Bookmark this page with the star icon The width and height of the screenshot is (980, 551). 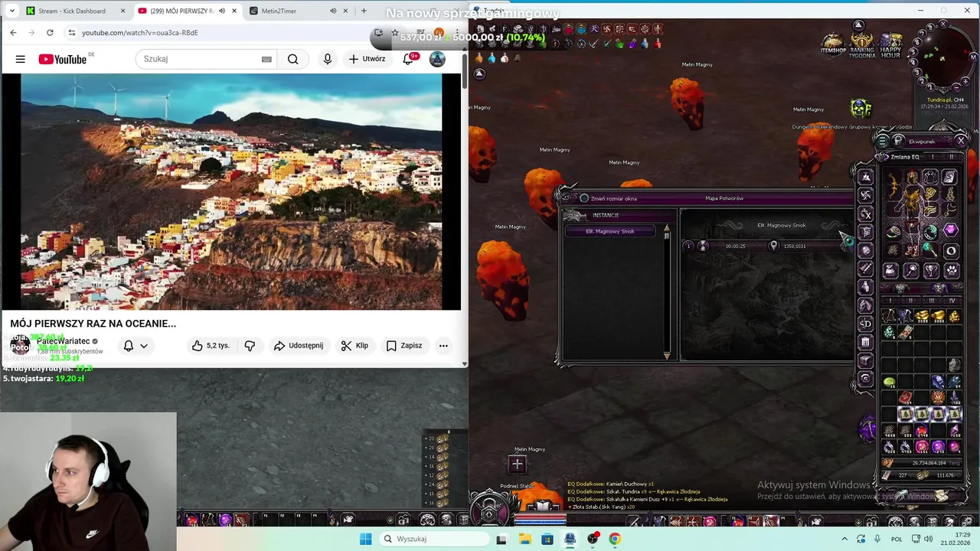(x=394, y=33)
